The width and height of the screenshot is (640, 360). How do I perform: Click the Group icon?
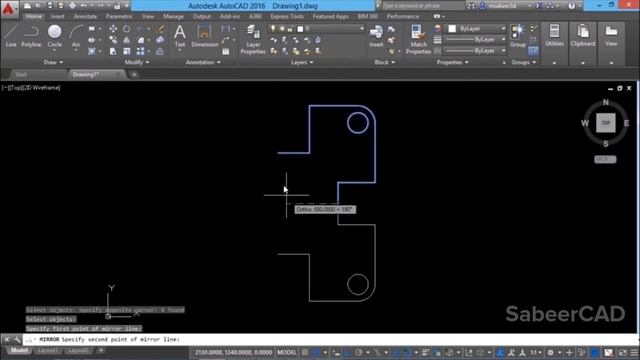pos(518,36)
